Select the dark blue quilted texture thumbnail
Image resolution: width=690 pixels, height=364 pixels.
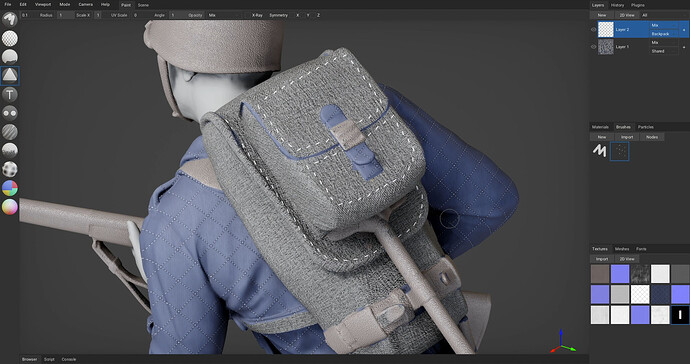click(x=660, y=294)
